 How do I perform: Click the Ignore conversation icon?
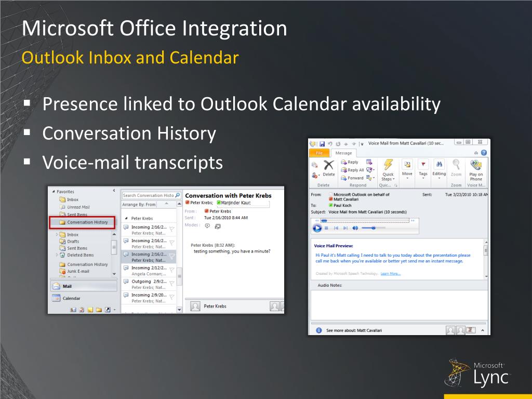[x=314, y=165]
